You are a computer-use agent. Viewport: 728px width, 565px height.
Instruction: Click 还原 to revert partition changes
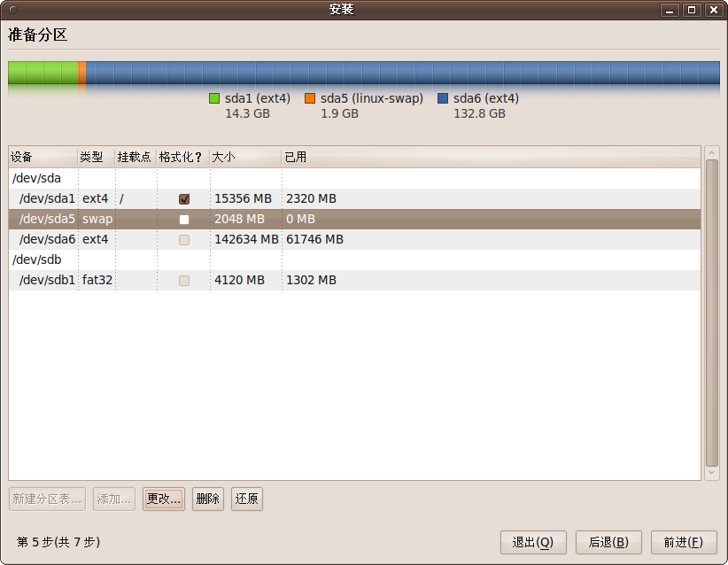point(246,499)
